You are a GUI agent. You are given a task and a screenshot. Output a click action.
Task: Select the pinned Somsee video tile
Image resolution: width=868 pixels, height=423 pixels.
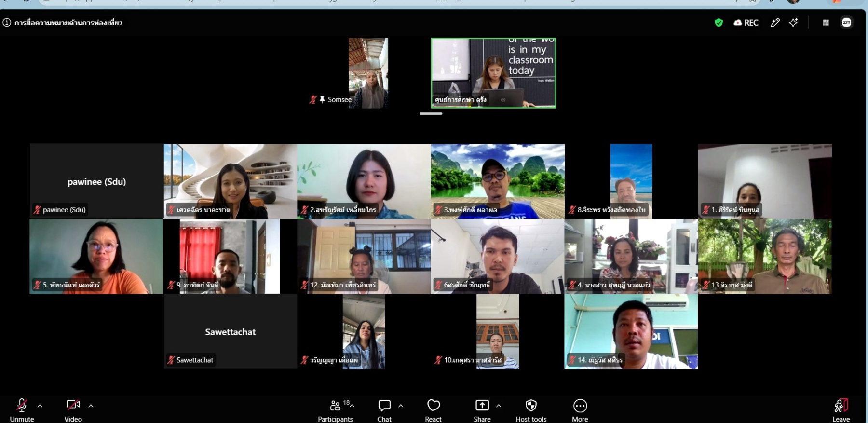click(368, 73)
